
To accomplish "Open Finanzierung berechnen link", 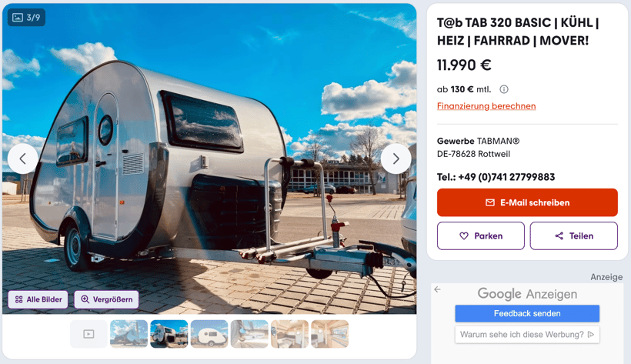I will (486, 106).
